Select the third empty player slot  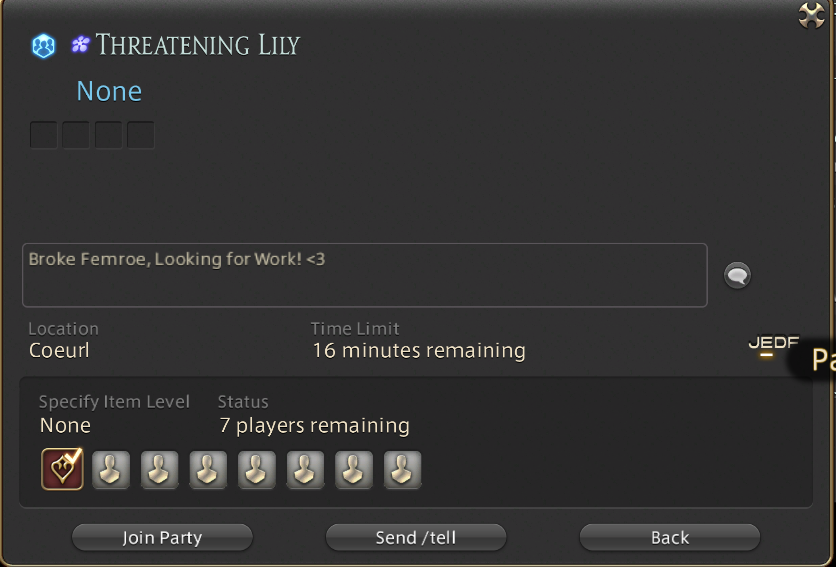[208, 470]
